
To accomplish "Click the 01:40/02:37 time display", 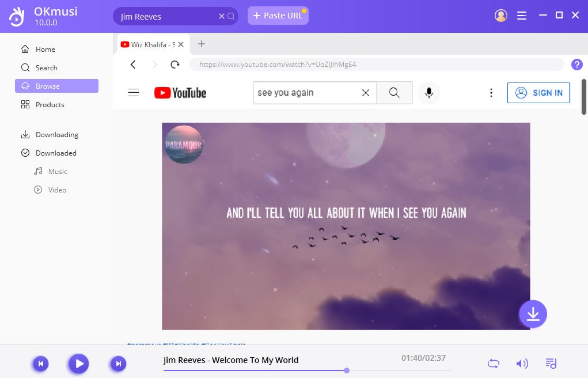I will [x=423, y=358].
